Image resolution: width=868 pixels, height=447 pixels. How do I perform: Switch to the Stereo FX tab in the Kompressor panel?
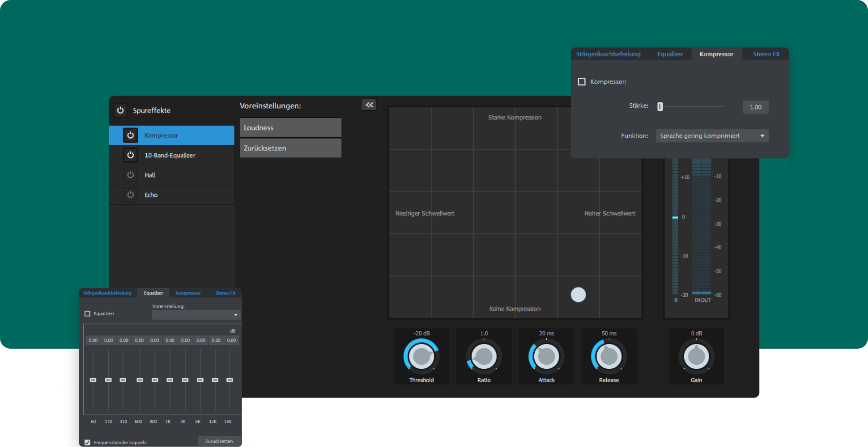click(x=766, y=54)
